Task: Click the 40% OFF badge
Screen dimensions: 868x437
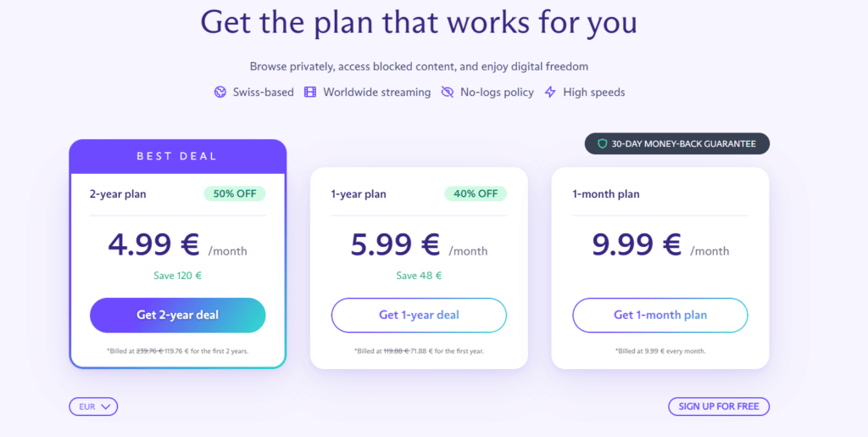Action: pos(476,193)
